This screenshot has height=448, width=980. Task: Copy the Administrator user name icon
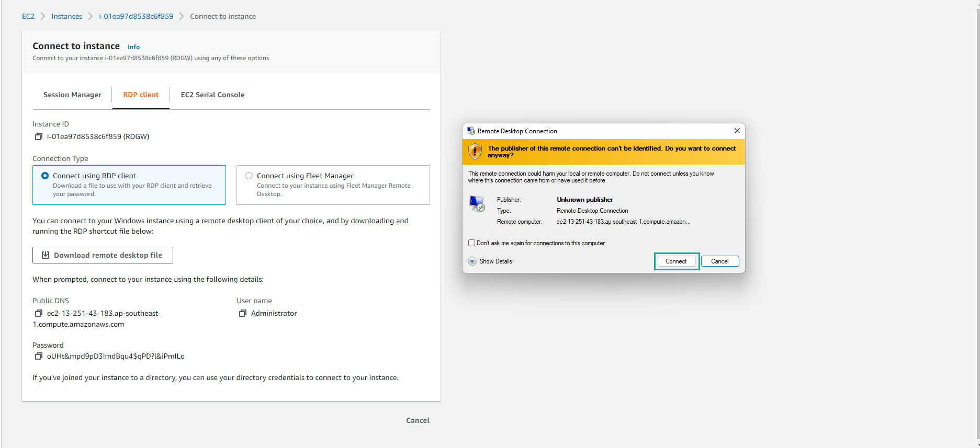coord(242,313)
